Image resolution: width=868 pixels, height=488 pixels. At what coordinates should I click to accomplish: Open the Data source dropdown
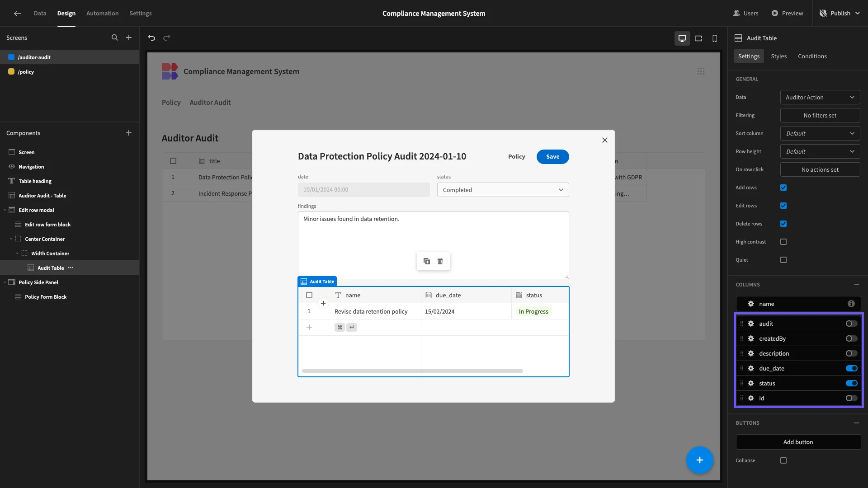tap(820, 97)
